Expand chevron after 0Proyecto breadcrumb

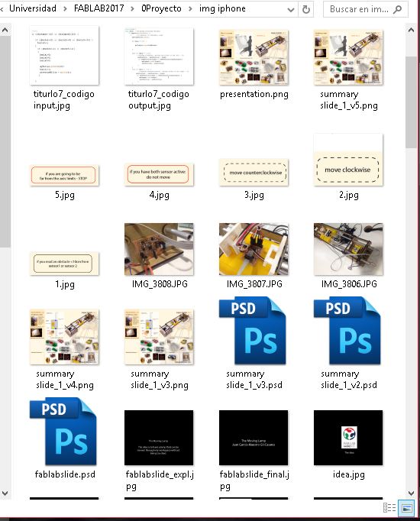(190, 9)
